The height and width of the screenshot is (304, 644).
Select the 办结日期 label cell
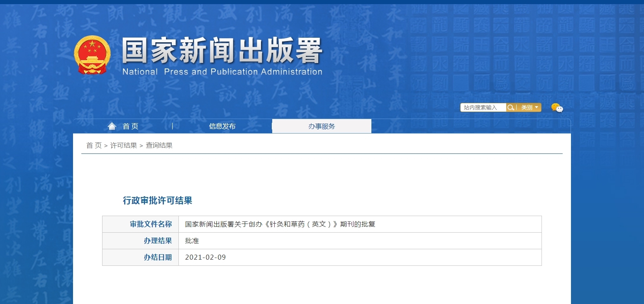pos(158,258)
